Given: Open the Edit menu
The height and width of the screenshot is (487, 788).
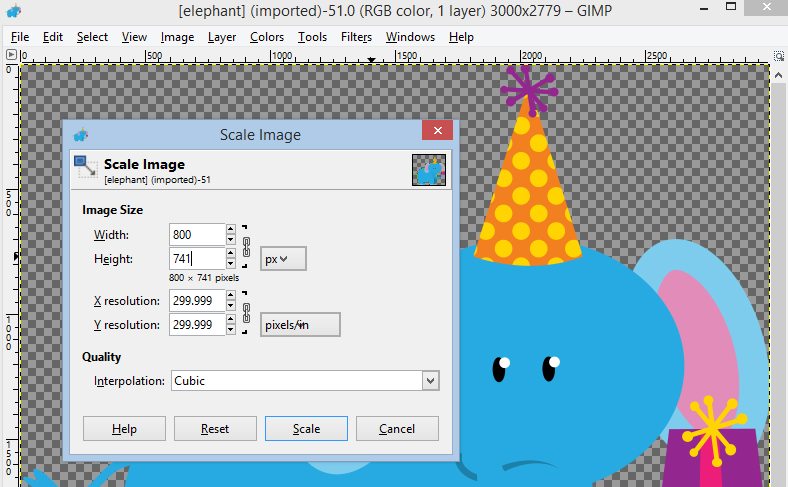Looking at the screenshot, I should (53, 37).
